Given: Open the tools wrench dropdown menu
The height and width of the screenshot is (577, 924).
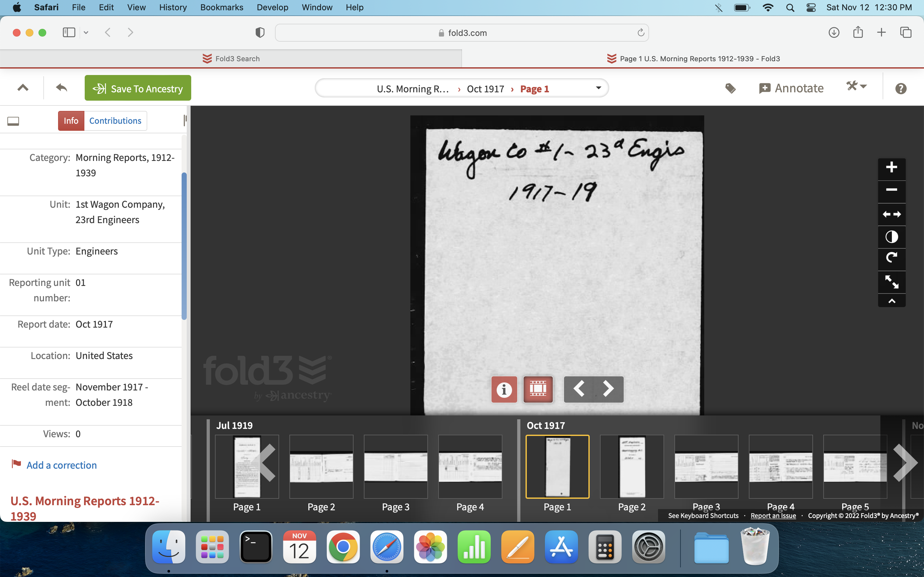Looking at the screenshot, I should coord(856,86).
